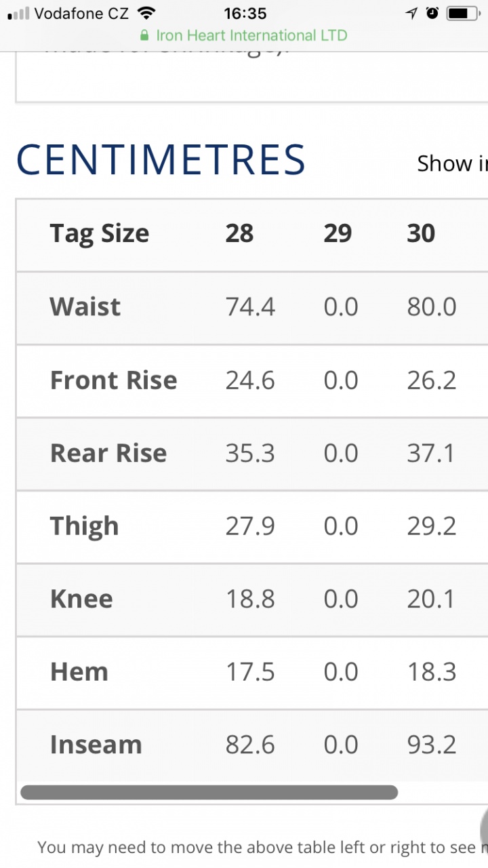Click the table's horizontal scrollbar

tap(209, 792)
